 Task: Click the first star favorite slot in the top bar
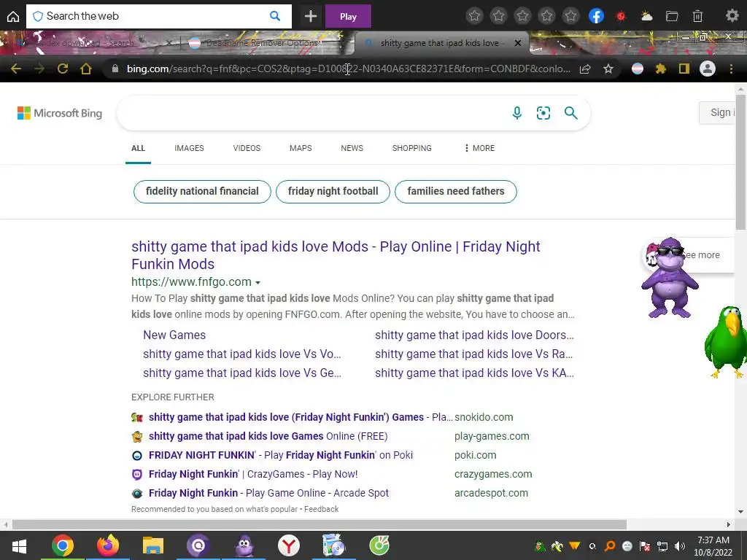click(x=474, y=16)
